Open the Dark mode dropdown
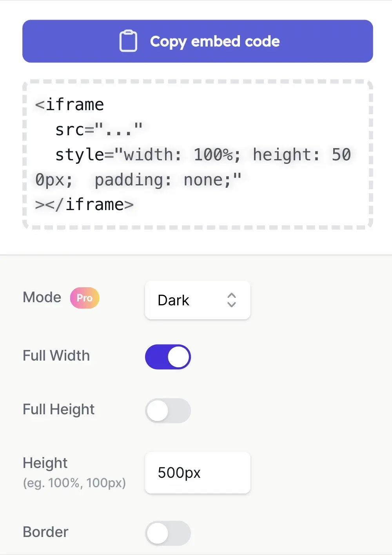The height and width of the screenshot is (555, 392). tap(198, 300)
